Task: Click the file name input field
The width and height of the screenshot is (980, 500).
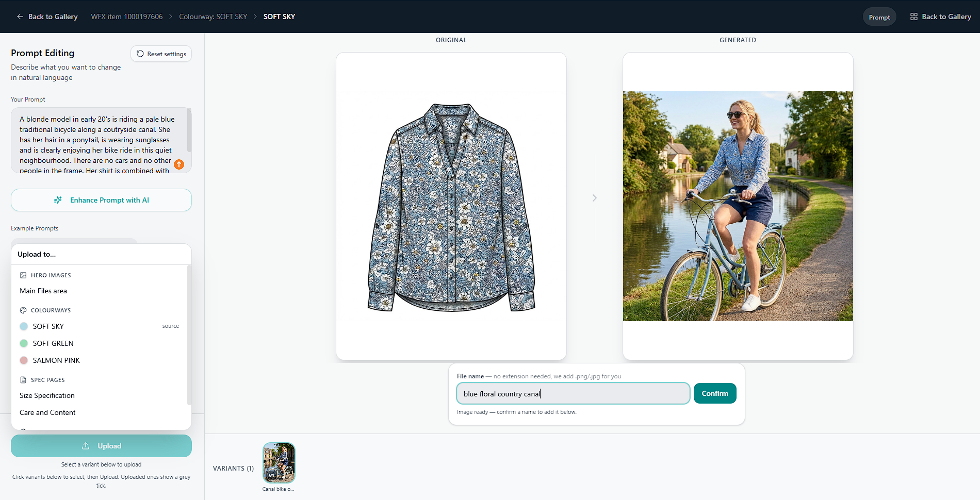Action: pyautogui.click(x=573, y=393)
